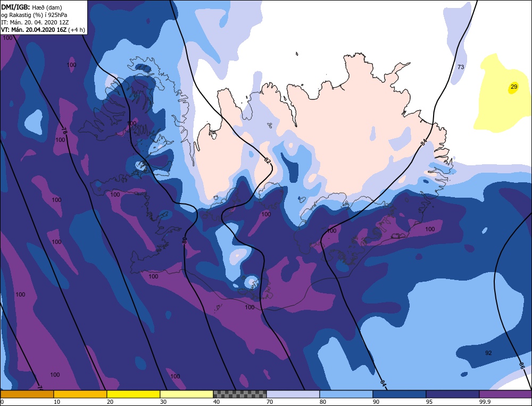Click the medium blue 90–95 legend swatch
Image resolution: width=532 pixels, height=406 pixels.
[400, 394]
